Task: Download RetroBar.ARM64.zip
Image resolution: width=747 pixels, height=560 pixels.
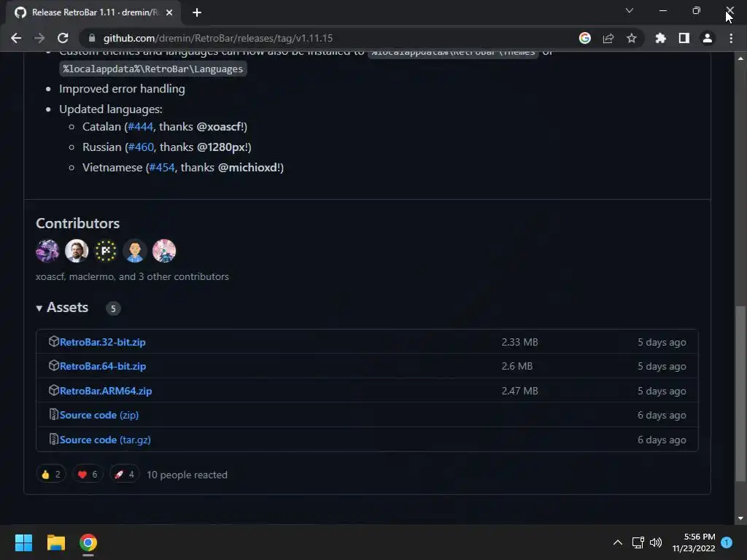Action: tap(106, 391)
